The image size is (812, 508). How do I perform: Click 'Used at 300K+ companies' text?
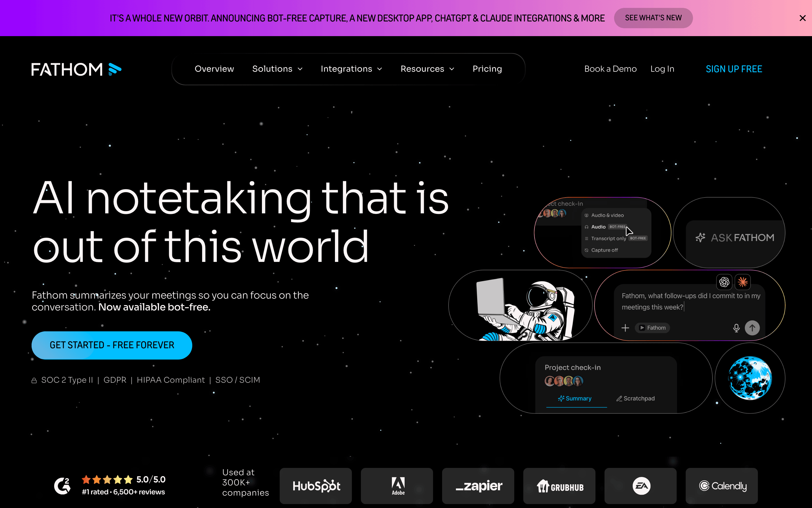point(245,483)
